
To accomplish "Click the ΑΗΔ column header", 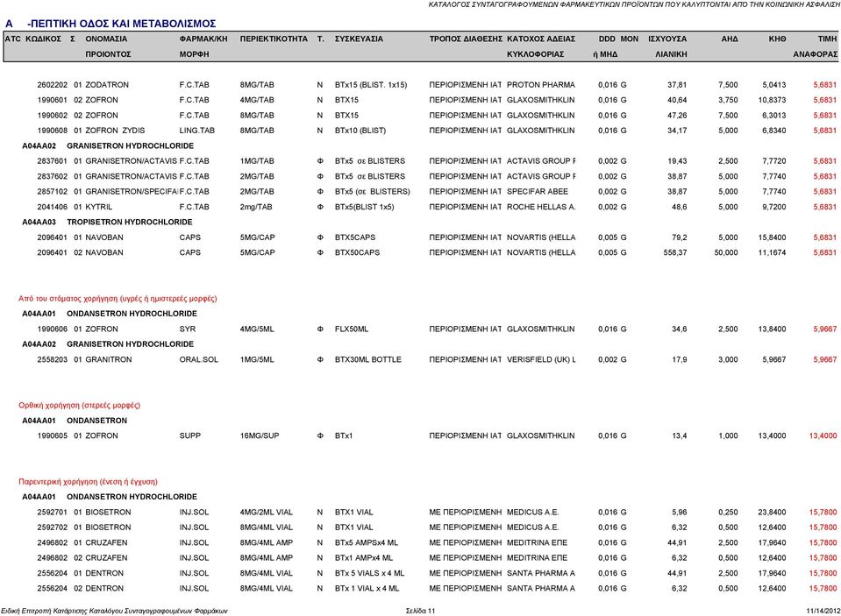I will [x=730, y=39].
